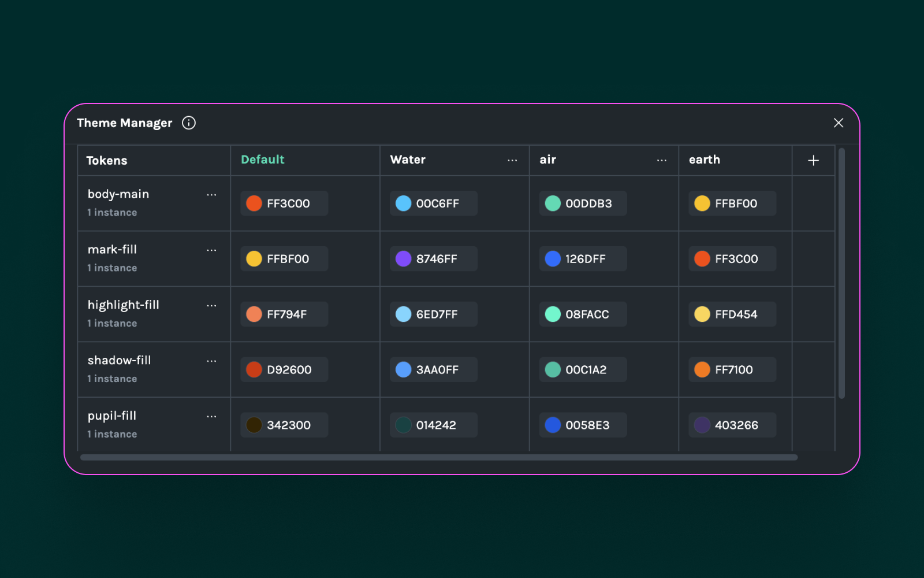
Task: Select the body-main token name
Action: [118, 194]
